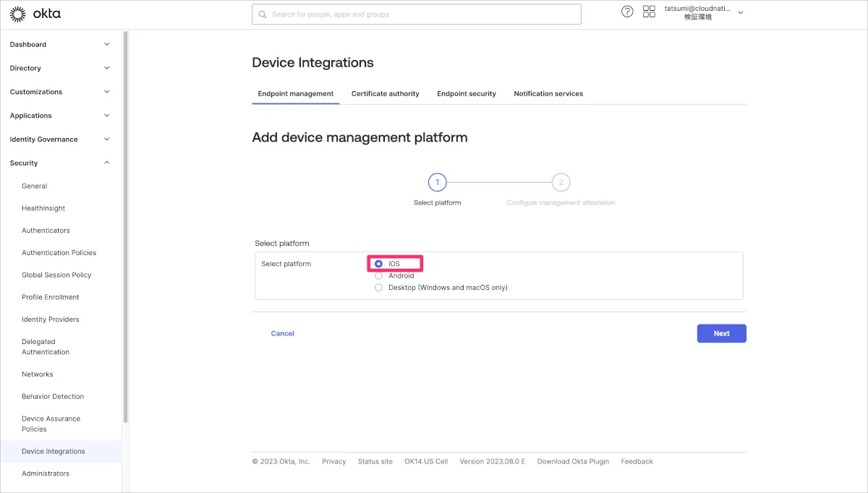This screenshot has width=868, height=493.
Task: Click the search magnifier icon
Action: 263,14
